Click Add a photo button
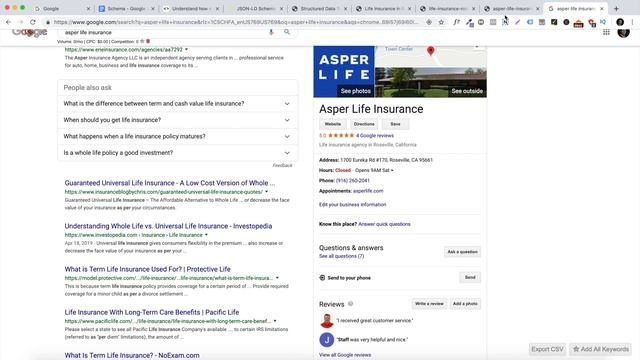Viewport: 640px width, 360px height. (465, 304)
